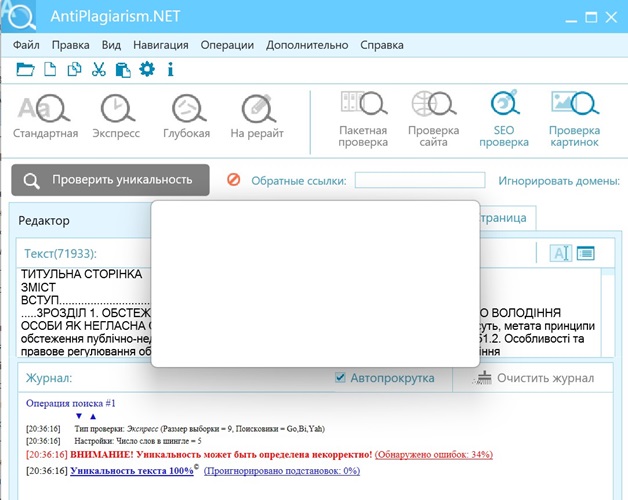Jump to previous result with blue up triangle

[93, 416]
